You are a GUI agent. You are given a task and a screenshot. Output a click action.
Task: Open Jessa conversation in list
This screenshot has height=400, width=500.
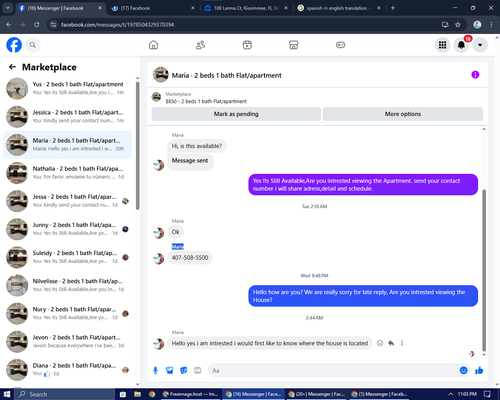[67, 201]
